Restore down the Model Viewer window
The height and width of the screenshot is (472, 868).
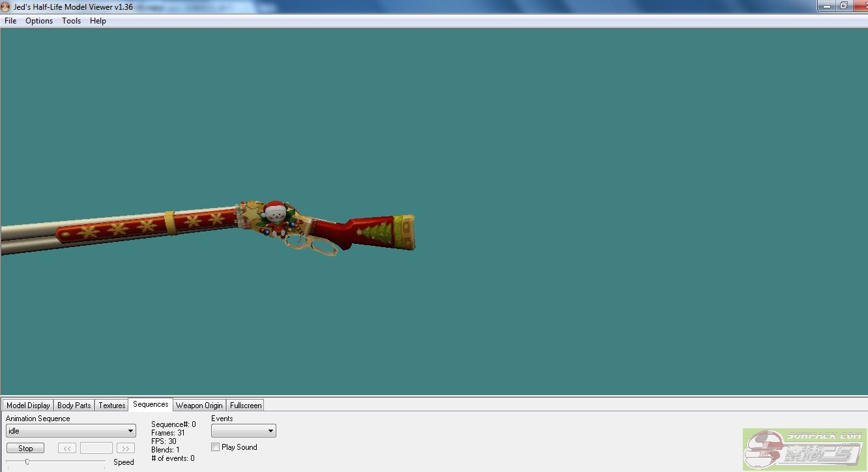(843, 6)
